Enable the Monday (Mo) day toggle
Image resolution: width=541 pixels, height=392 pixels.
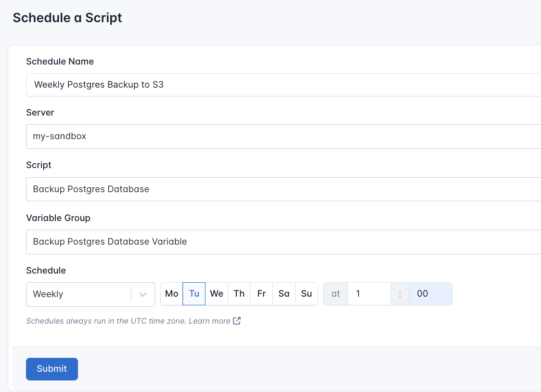pyautogui.click(x=171, y=293)
